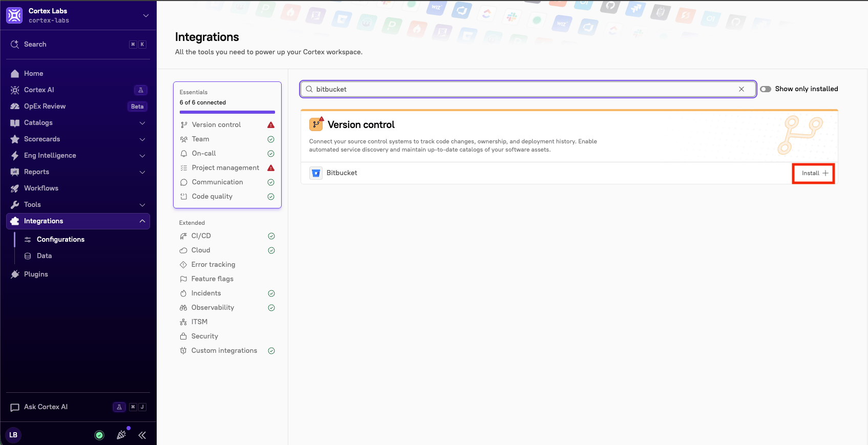Expand the Catalogs chevron

tap(142, 123)
